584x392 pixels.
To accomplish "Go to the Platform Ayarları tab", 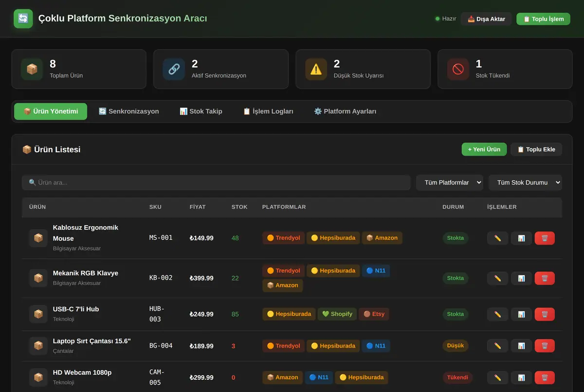I will [x=345, y=111].
